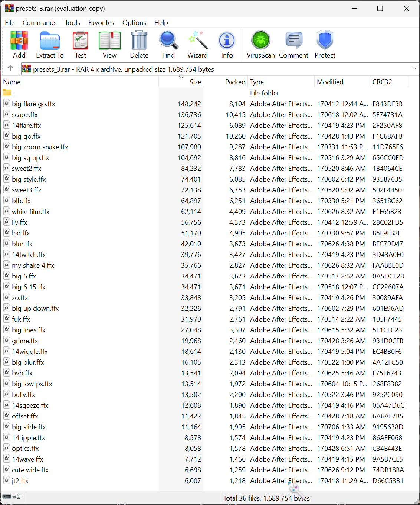Select big 6 15.ffx
The height and width of the screenshot is (505, 420).
pyautogui.click(x=29, y=287)
